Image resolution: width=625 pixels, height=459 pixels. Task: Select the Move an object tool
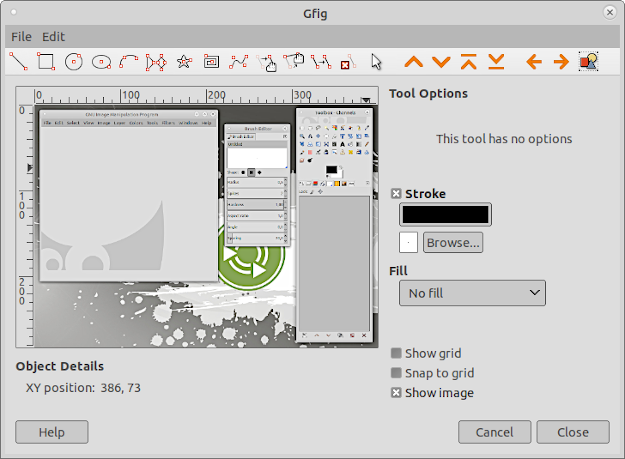266,62
